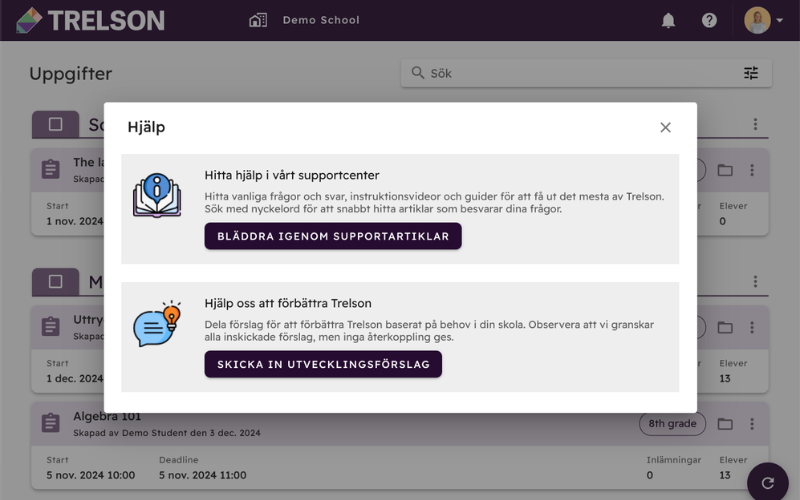Open first group's three-dot menu
The image size is (800, 500).
(755, 124)
